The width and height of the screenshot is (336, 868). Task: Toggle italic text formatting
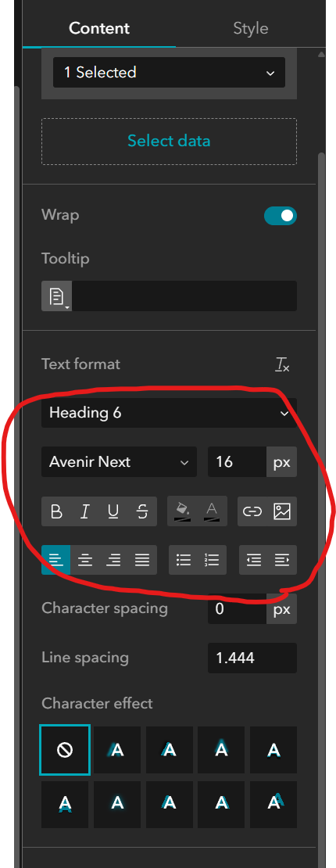click(84, 511)
